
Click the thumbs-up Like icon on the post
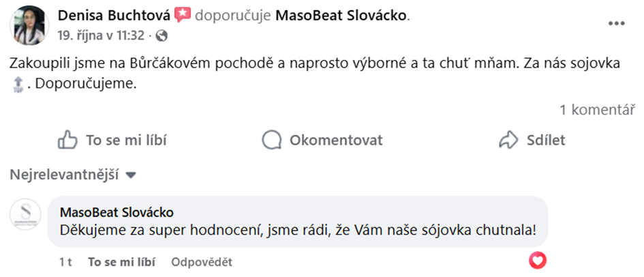(x=67, y=141)
